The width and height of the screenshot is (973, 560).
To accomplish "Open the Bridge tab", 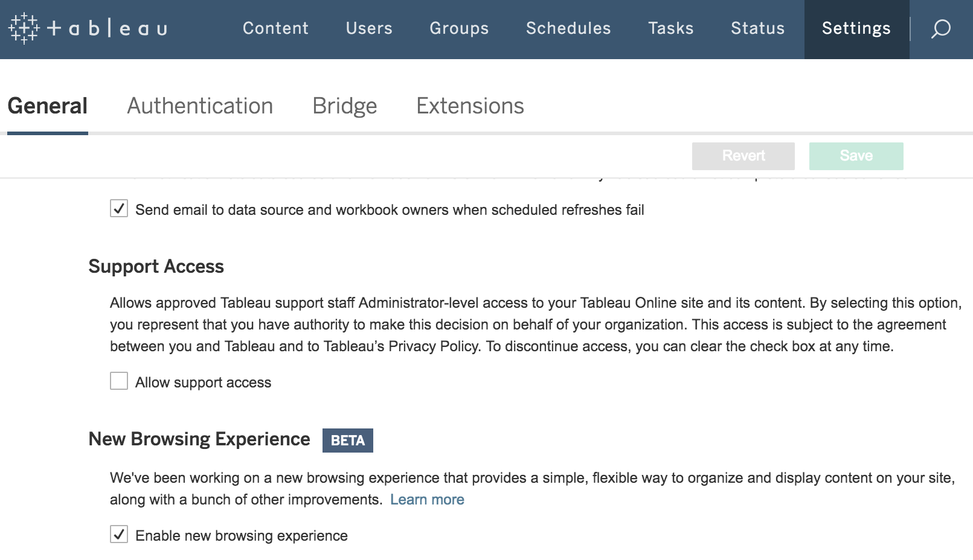I will point(345,106).
